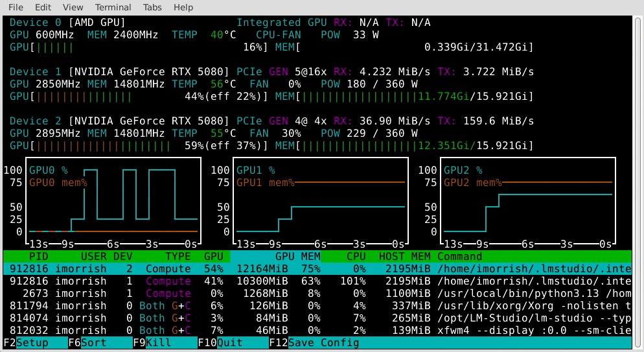Click the TYPE column header
The image size is (644, 352).
click(178, 256)
